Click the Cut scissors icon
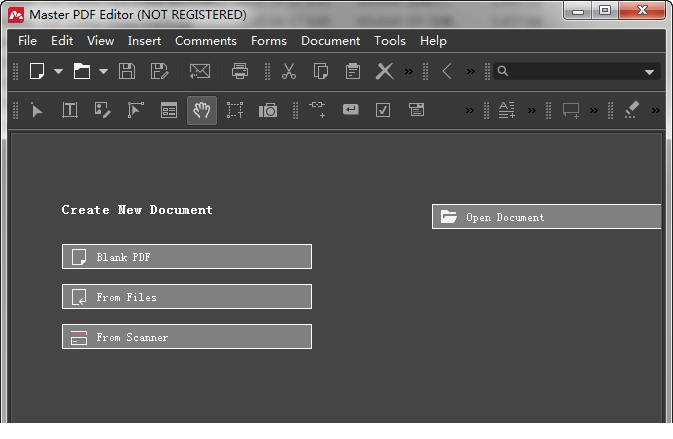The image size is (673, 439). [x=289, y=71]
